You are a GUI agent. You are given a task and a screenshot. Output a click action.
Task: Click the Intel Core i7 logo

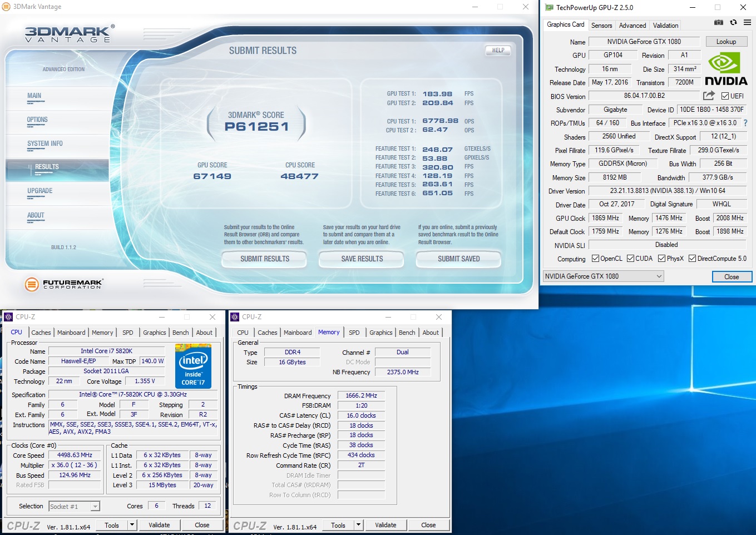pos(193,366)
